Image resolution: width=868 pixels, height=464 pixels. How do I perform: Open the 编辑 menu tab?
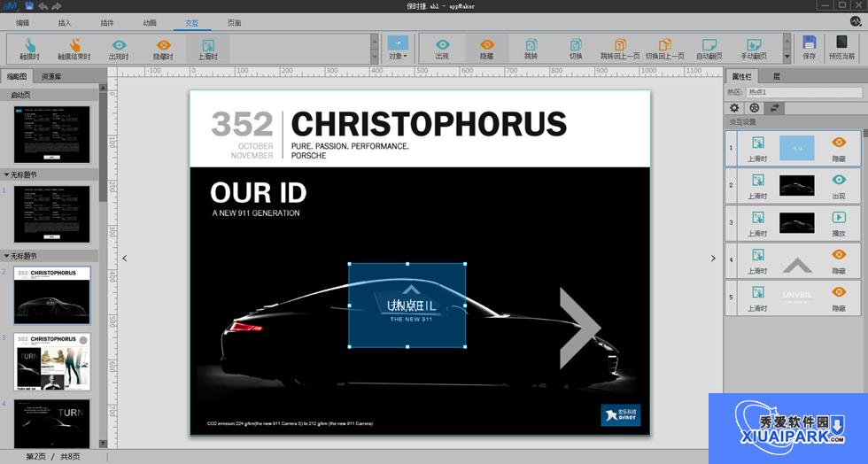point(23,23)
